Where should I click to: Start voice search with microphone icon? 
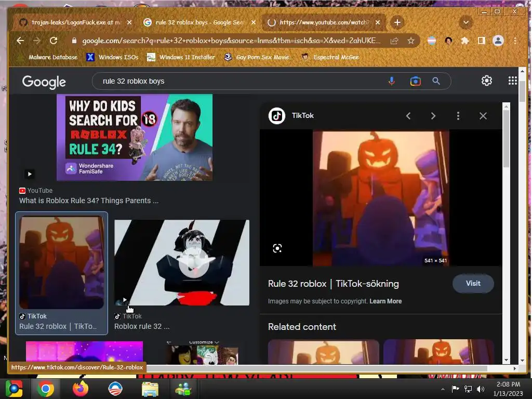click(392, 81)
